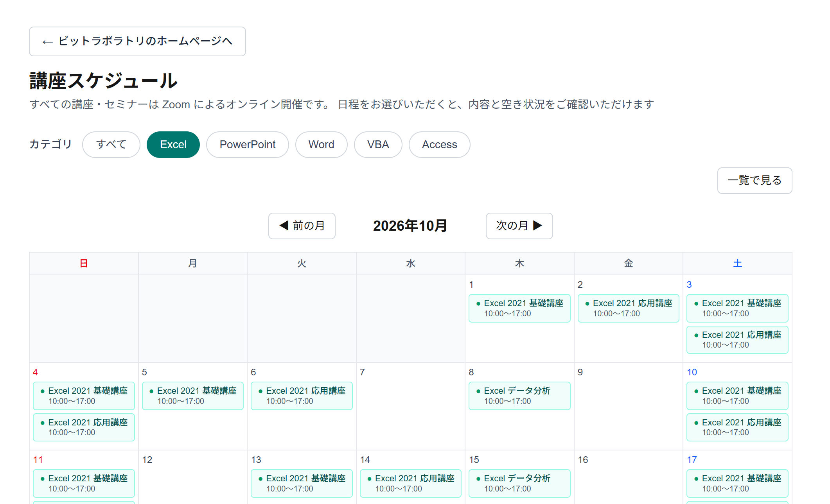Click date number 16 in calendar

[583, 460]
